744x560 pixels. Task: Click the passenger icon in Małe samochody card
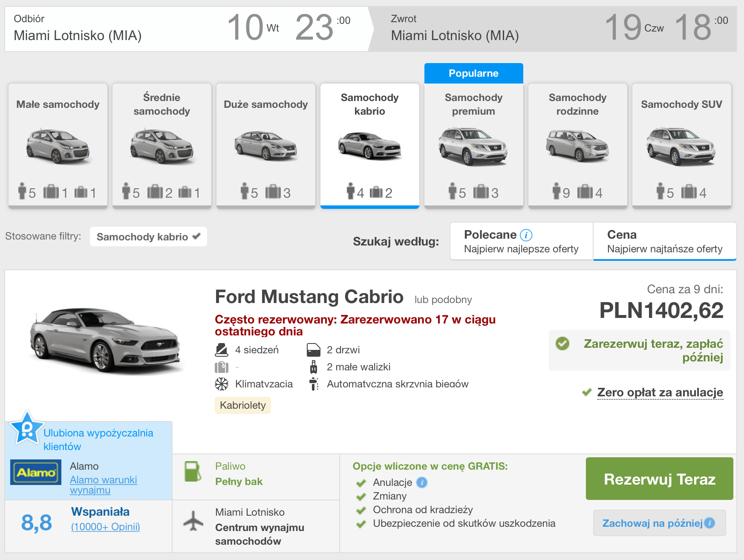[22, 191]
